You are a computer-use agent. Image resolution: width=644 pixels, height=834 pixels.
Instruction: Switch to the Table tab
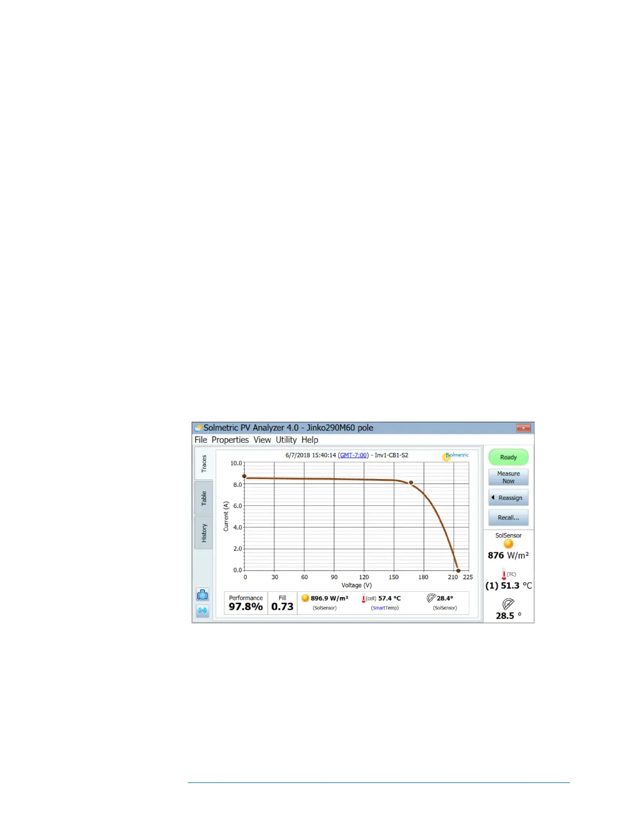(x=204, y=498)
